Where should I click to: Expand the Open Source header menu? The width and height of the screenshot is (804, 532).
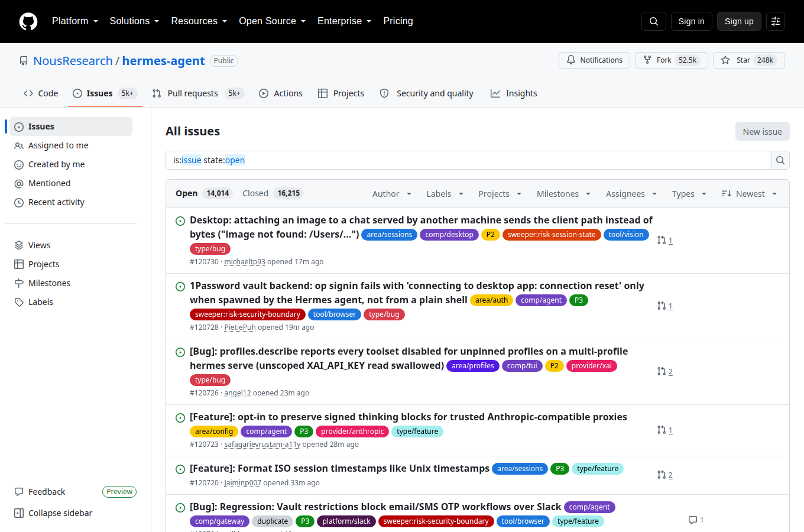(x=272, y=21)
